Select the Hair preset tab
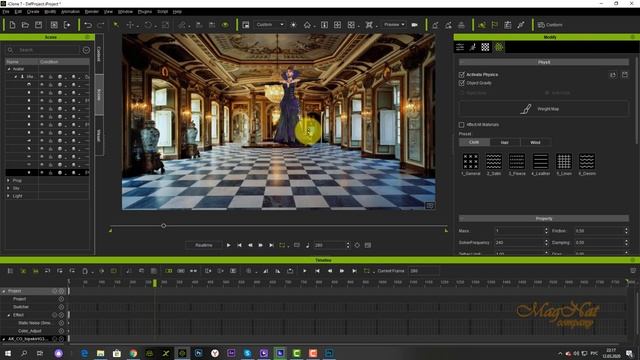Viewport: 640px width, 360px height. click(x=504, y=142)
